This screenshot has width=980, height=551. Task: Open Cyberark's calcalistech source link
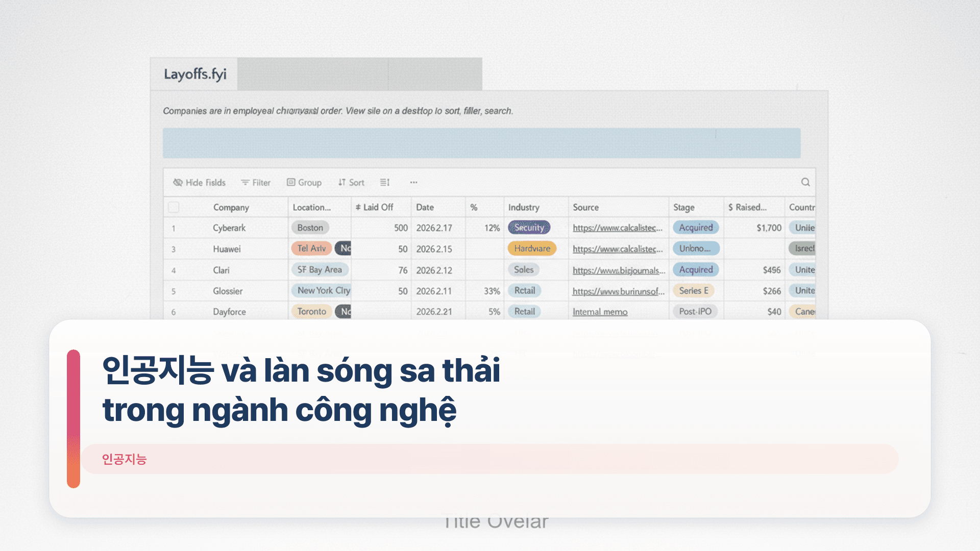(617, 228)
